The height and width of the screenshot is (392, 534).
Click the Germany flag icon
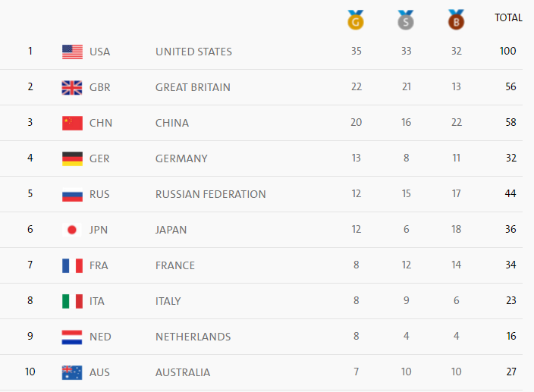point(72,158)
